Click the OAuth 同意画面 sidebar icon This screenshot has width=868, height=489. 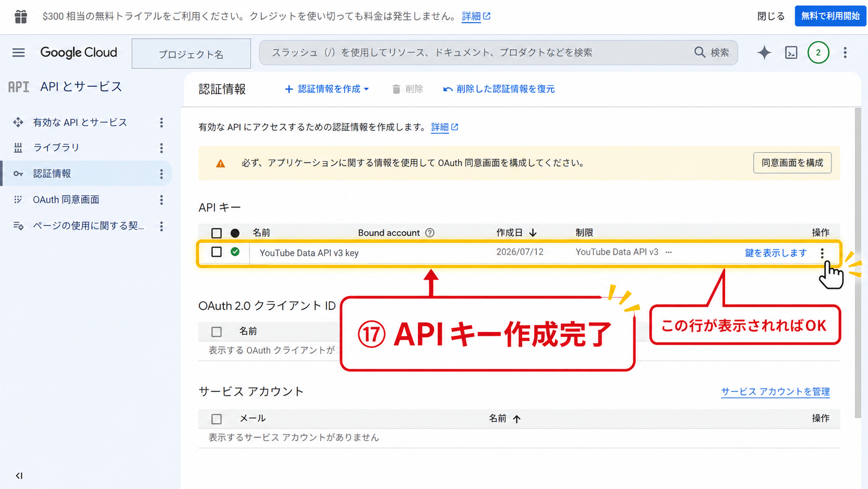coord(18,200)
